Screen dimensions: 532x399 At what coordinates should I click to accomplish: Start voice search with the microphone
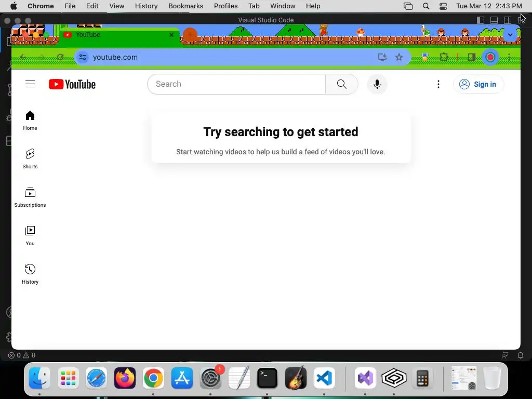[377, 84]
